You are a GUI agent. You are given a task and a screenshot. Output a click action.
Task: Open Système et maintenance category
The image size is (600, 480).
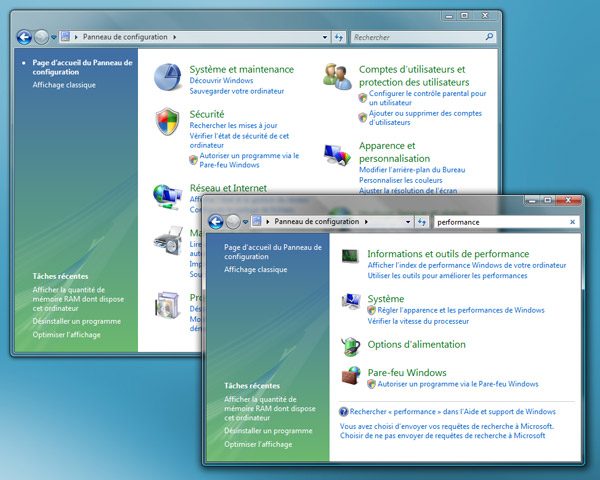click(241, 69)
